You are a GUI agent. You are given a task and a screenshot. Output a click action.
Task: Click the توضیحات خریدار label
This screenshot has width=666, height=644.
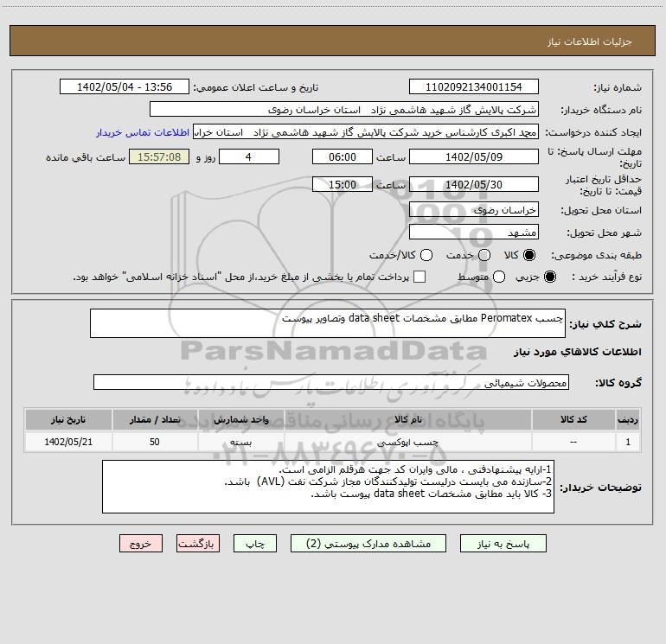tap(600, 488)
